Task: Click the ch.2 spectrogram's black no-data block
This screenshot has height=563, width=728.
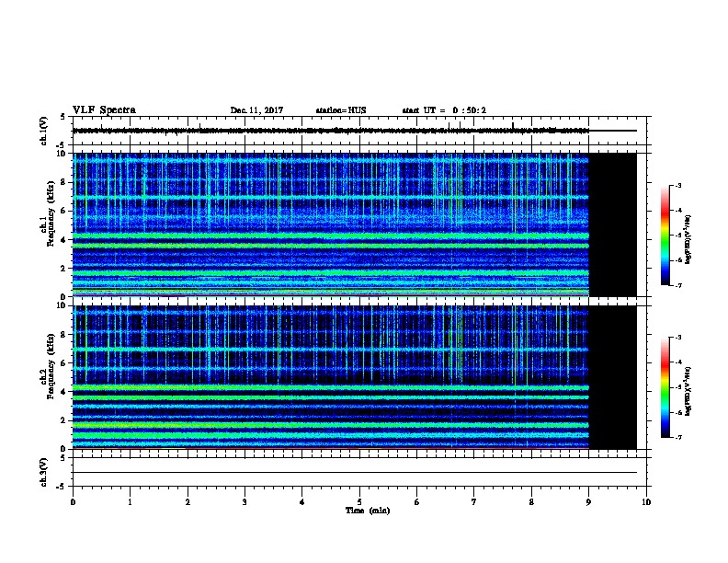Action: click(x=612, y=377)
